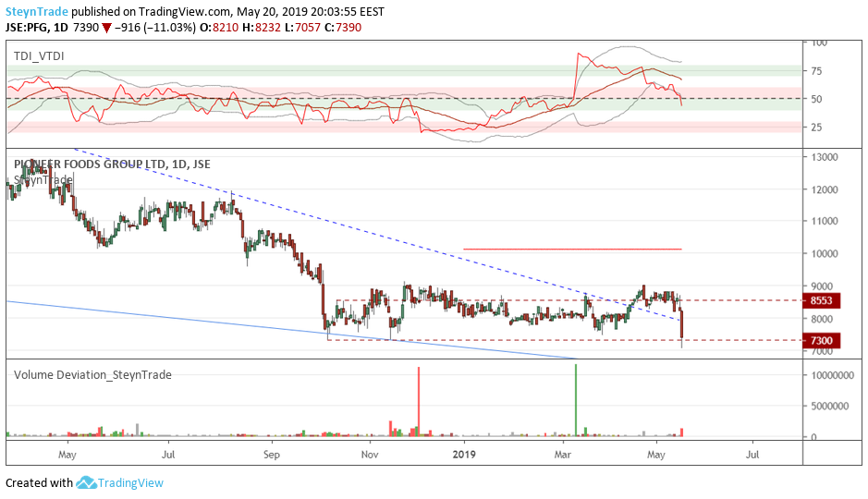
Task: Click the 2019 label on the time axis
Action: tap(464, 455)
